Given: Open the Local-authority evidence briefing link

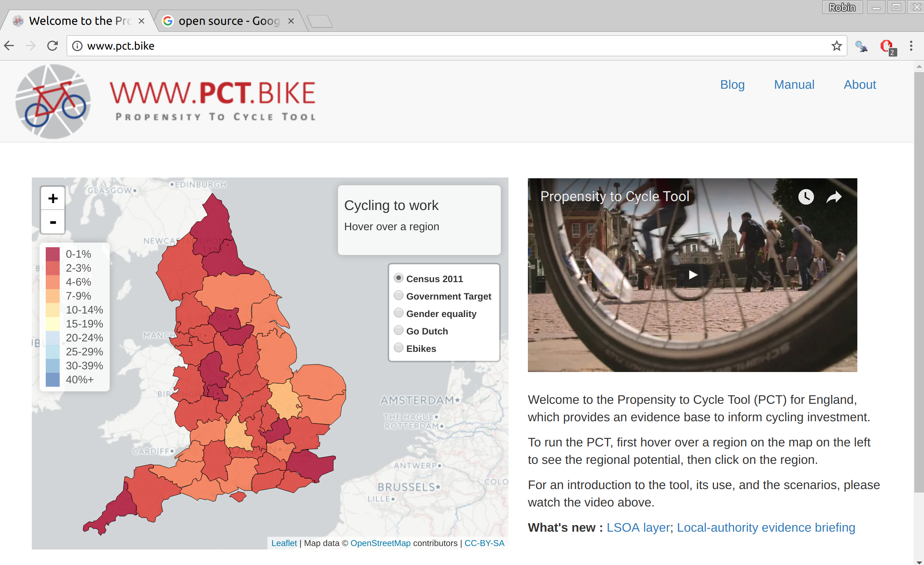Looking at the screenshot, I should point(766,527).
